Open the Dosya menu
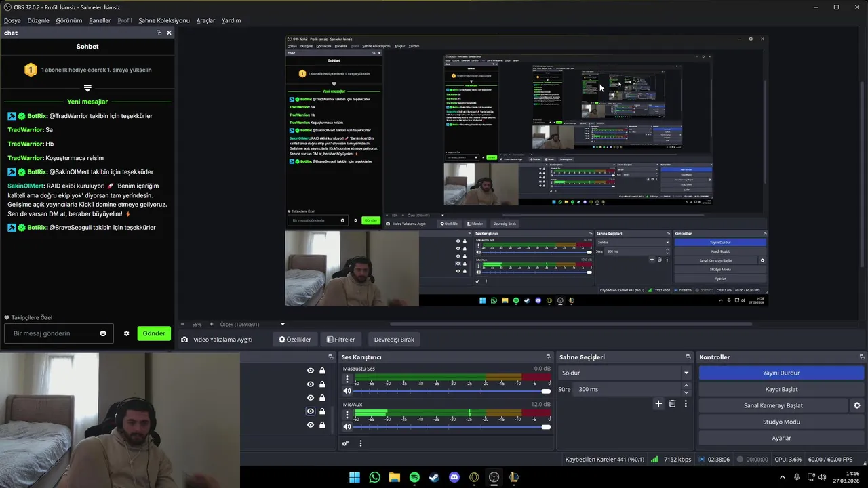 tap(12, 20)
